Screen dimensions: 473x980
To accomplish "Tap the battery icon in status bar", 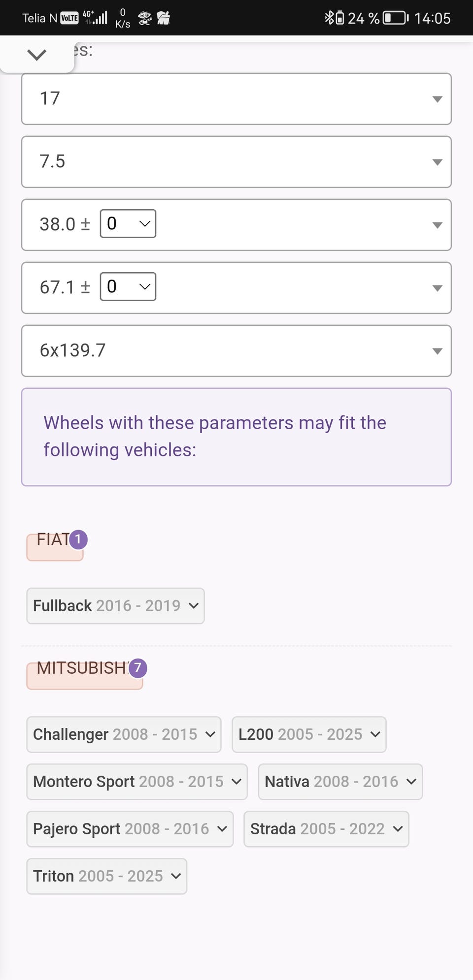I will pyautogui.click(x=396, y=18).
